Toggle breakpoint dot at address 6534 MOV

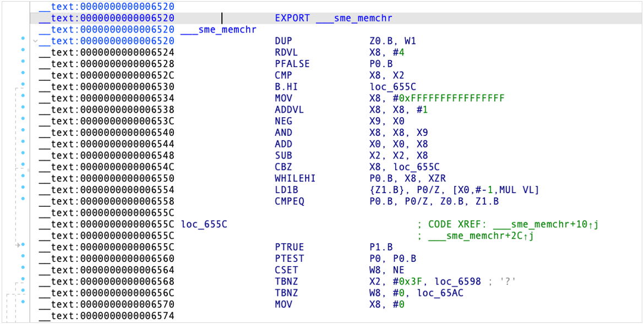23,96
